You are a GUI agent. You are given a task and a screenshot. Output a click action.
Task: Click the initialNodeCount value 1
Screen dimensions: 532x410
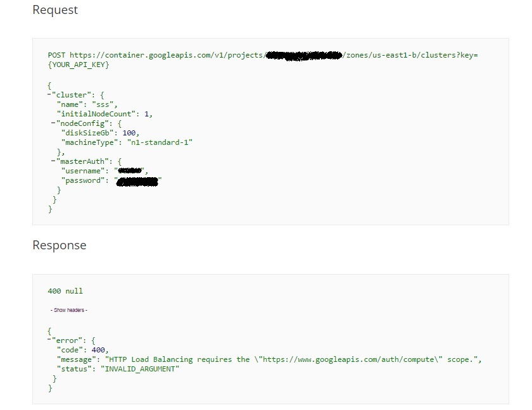click(146, 114)
